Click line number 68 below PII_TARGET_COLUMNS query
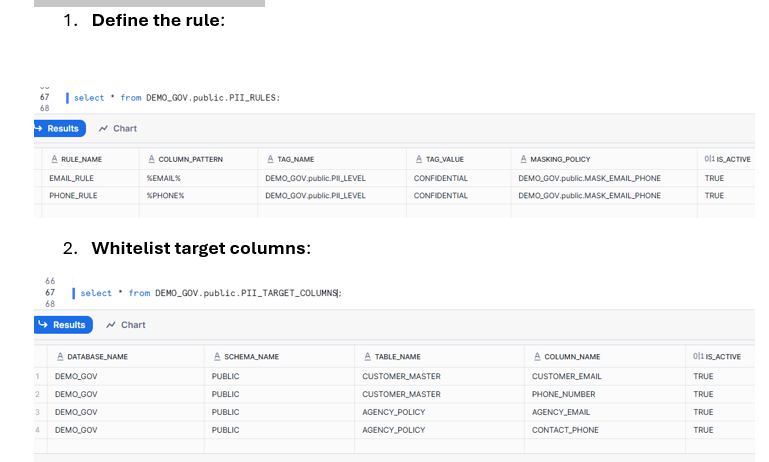 click(50, 304)
